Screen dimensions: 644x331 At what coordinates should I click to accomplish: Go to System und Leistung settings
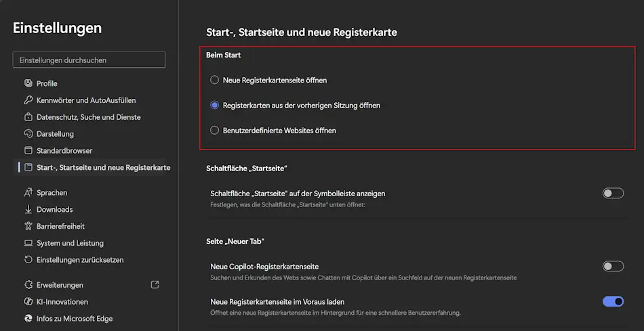click(x=70, y=243)
